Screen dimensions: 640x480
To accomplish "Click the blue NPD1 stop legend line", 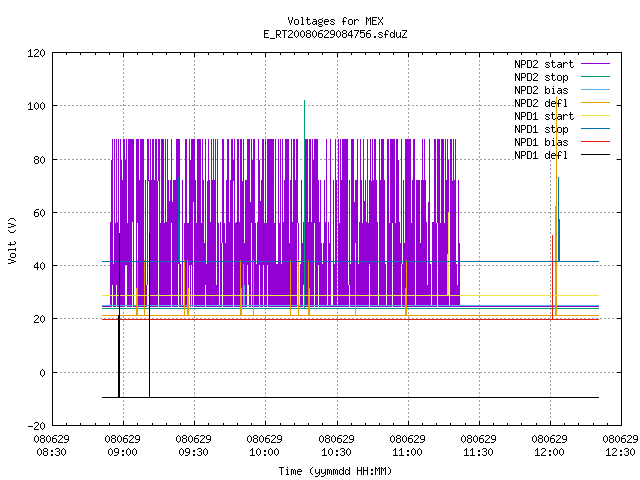I will (596, 129).
